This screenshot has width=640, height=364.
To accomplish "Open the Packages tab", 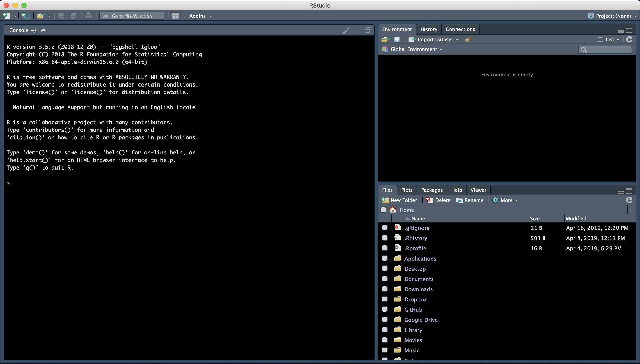I will [x=432, y=190].
